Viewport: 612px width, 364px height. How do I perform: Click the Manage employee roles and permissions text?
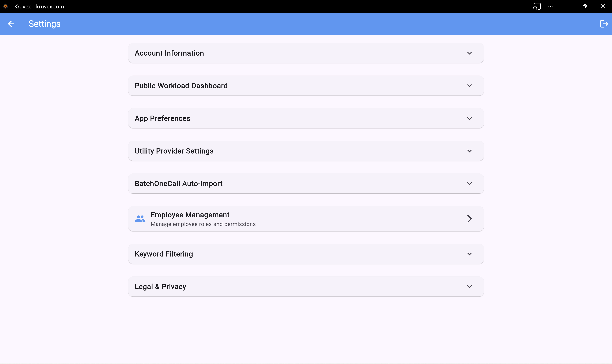(x=203, y=224)
